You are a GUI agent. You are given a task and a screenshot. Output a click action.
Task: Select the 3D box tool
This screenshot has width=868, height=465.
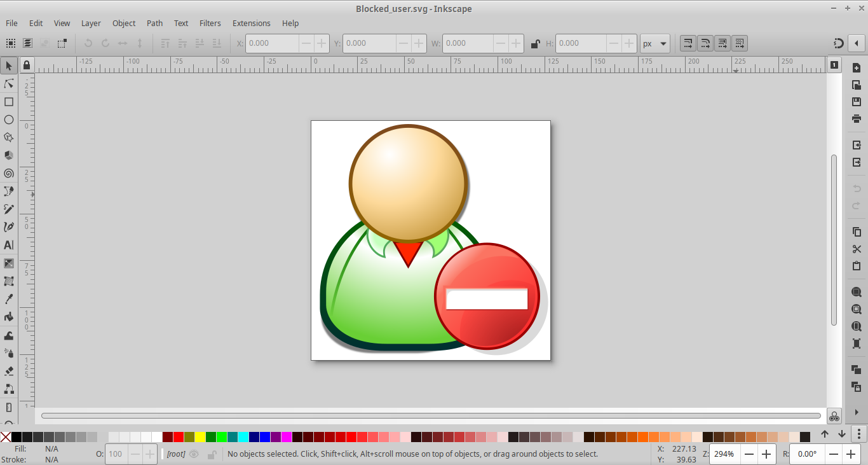coord(9,155)
